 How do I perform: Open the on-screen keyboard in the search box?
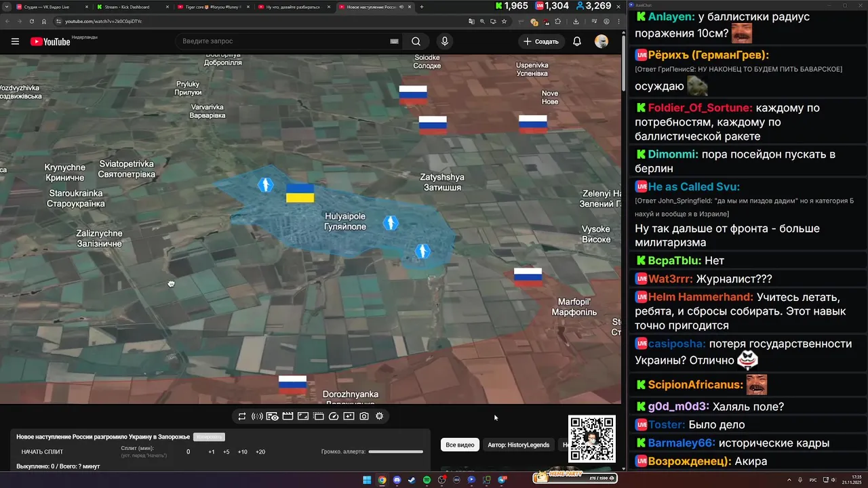click(394, 41)
